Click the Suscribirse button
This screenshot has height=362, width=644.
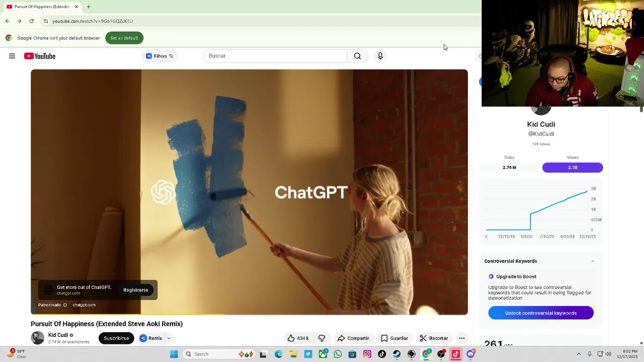[116, 338]
